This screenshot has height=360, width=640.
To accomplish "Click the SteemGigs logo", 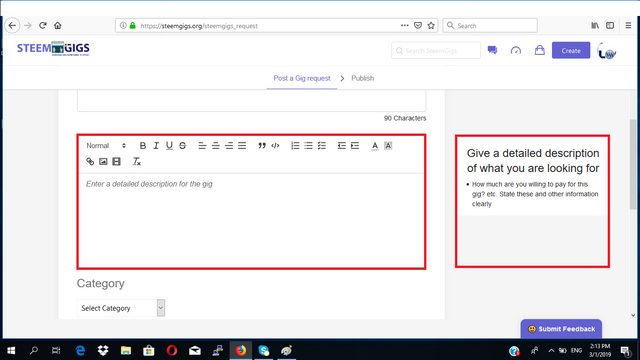I will [53, 49].
